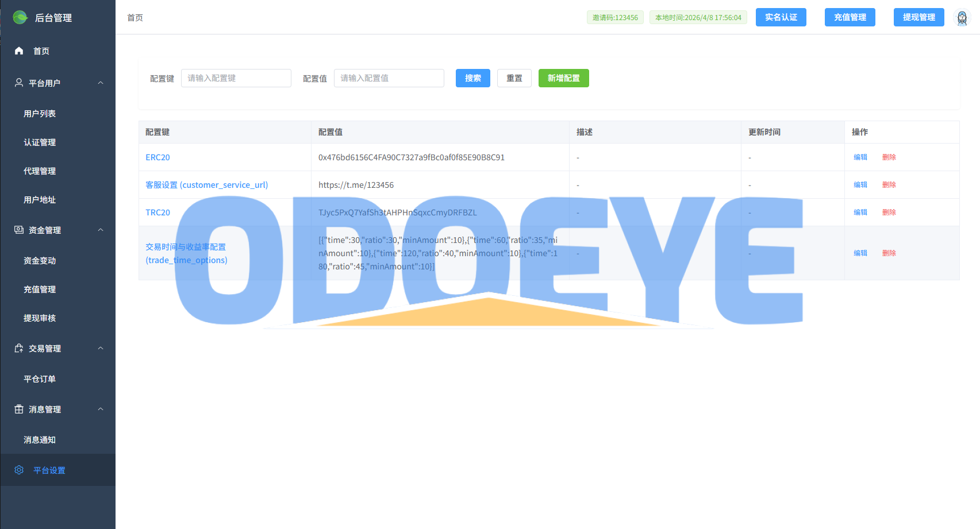The image size is (980, 529).
Task: Click the 本地时间 timestamp tag
Action: (698, 17)
